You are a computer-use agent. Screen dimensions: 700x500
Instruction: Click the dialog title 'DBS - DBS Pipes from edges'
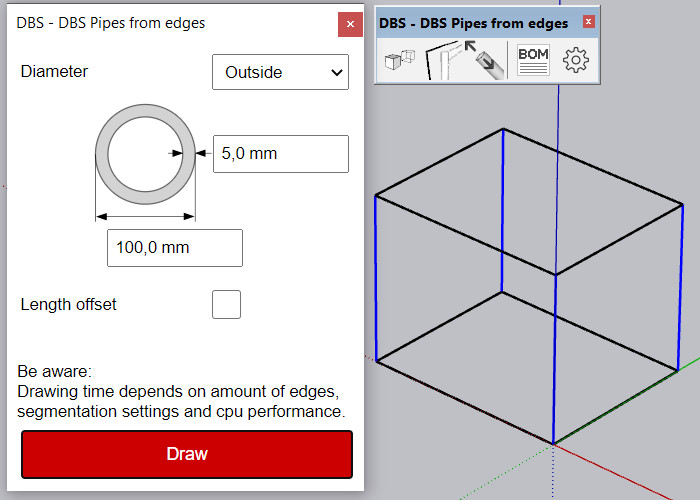111,23
